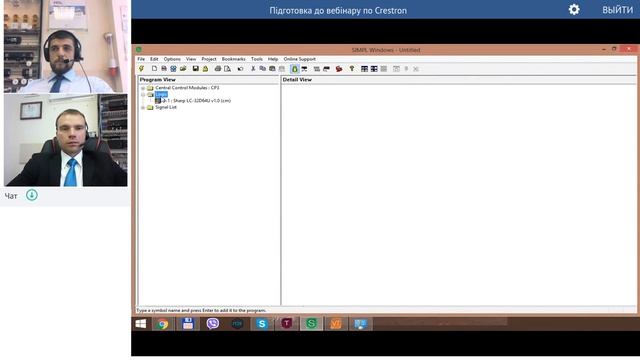640x360 pixels.
Task: Click the chat download arrow icon
Action: pyautogui.click(x=32, y=195)
